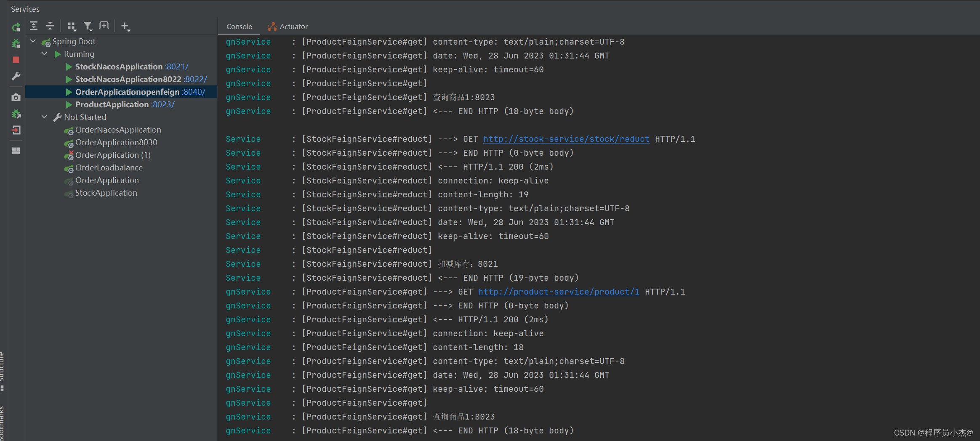Click the log line '扣减库存: 8021'
980x441 pixels.
click(x=468, y=264)
